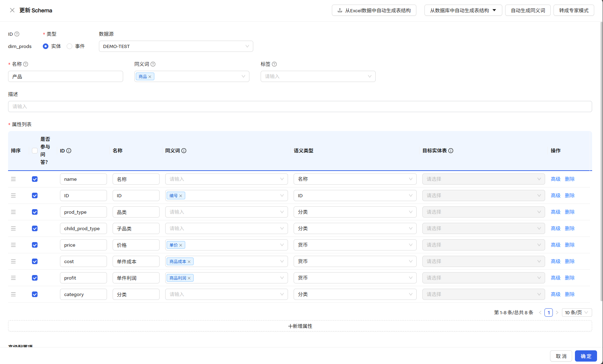The image size is (603, 364).
Task: Click the help icon next to the ID label
Action: [17, 34]
